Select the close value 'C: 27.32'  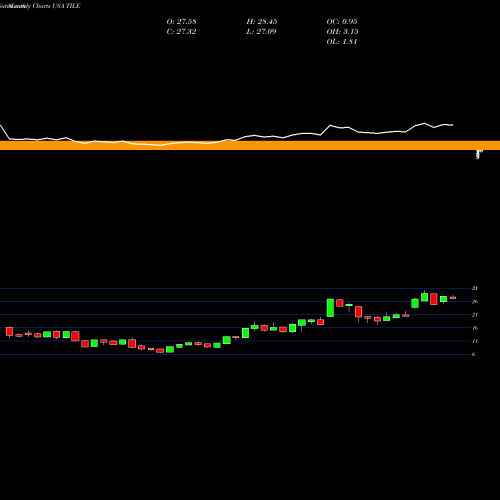click(x=181, y=32)
